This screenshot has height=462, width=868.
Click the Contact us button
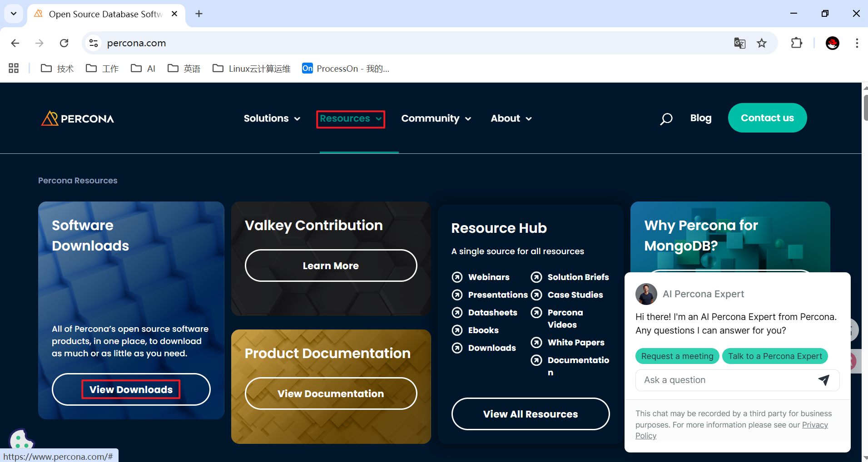[x=767, y=118]
